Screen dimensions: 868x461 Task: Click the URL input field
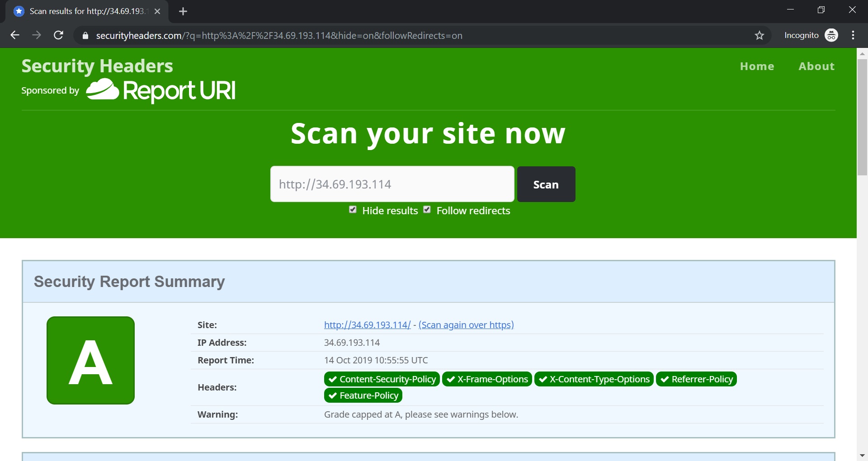click(392, 184)
